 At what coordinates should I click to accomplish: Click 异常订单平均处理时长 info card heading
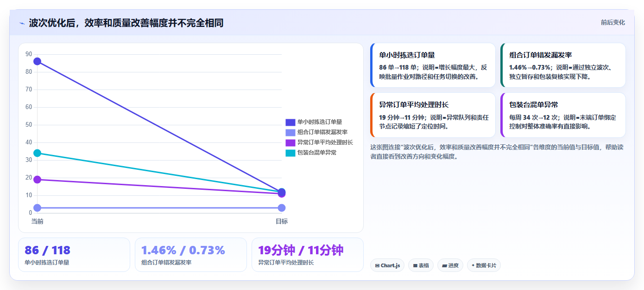coord(414,105)
